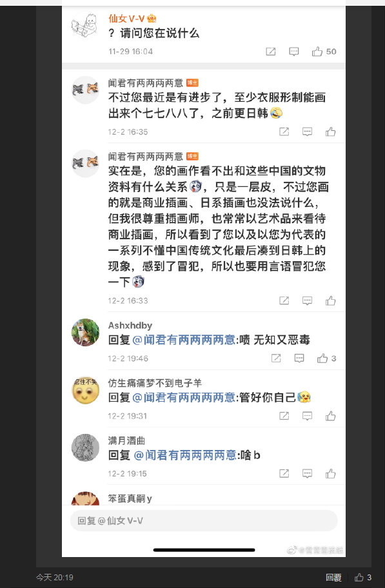The height and width of the screenshot is (588, 385).
Task: Like the comment posted at 12-2 16:35
Action: (x=331, y=132)
